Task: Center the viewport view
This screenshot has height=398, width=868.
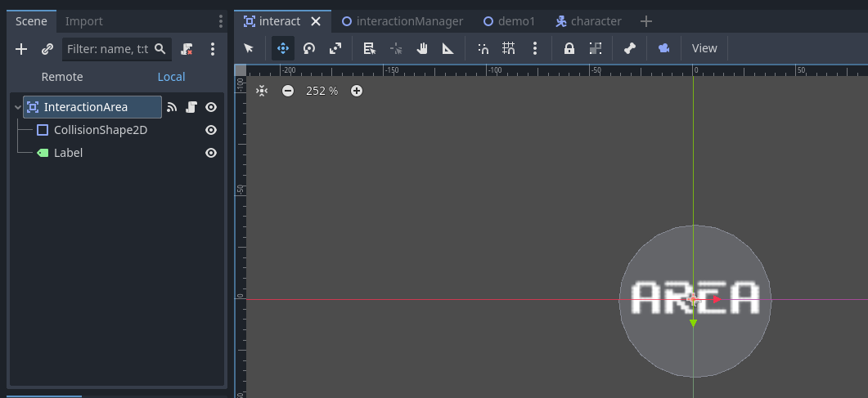Action: coord(262,91)
